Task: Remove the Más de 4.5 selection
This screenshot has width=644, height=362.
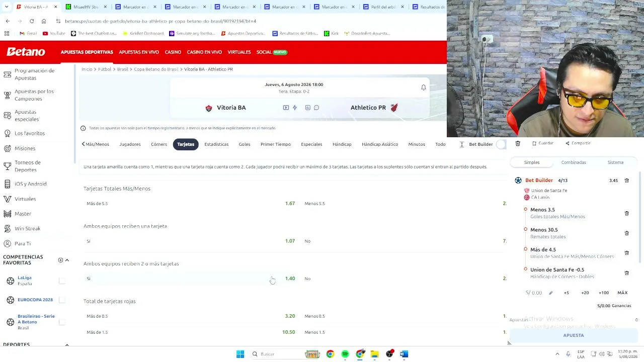Action: point(626,253)
